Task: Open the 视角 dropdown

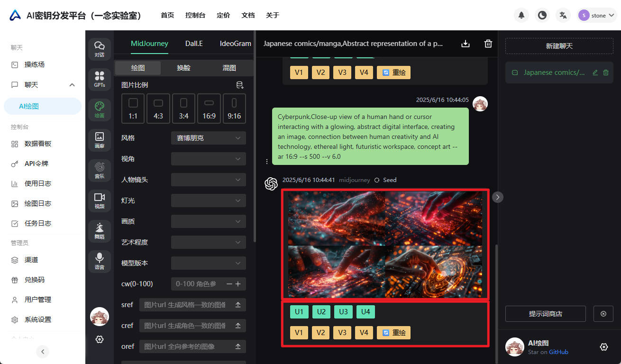Action: pyautogui.click(x=209, y=159)
